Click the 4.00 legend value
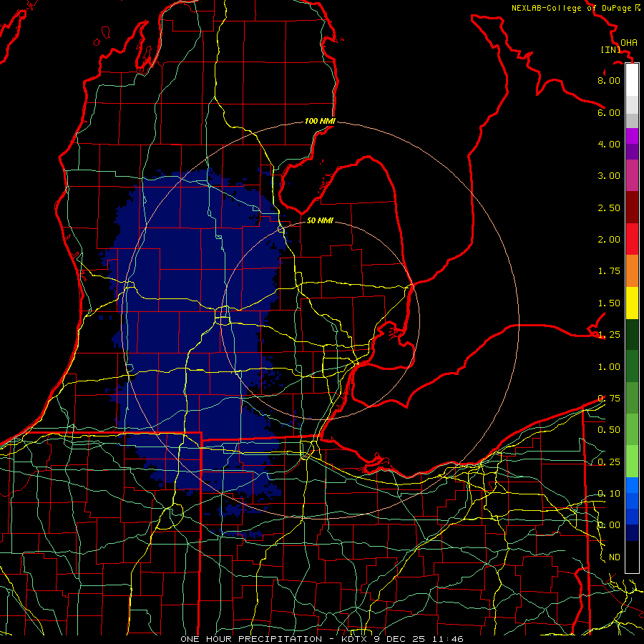Screen dimensions: 644x644 point(609,144)
